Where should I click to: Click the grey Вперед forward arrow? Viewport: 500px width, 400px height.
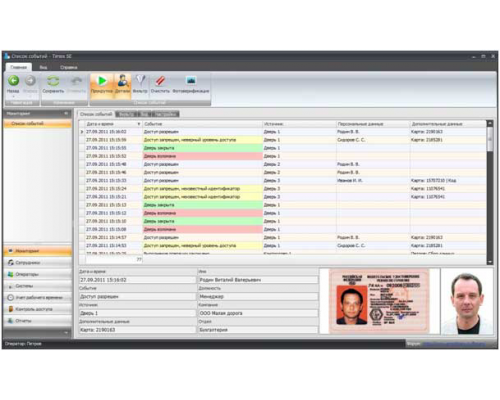pyautogui.click(x=30, y=81)
